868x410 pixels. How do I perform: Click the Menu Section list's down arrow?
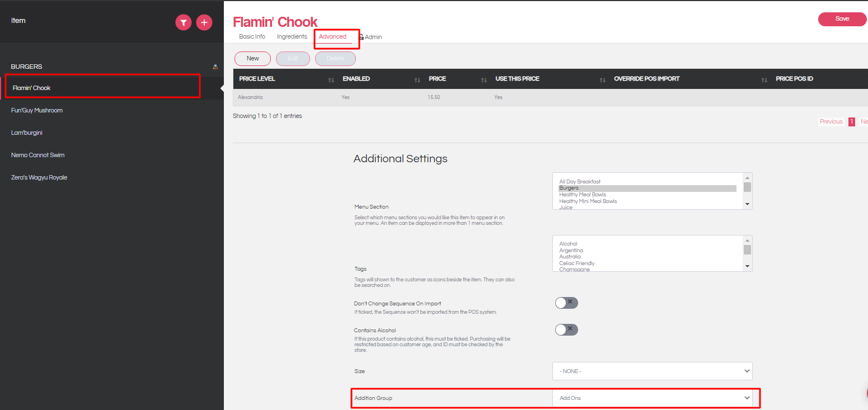(747, 205)
